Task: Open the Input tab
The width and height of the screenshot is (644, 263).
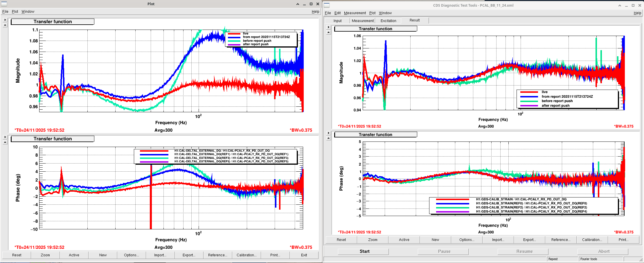Action: (x=337, y=21)
